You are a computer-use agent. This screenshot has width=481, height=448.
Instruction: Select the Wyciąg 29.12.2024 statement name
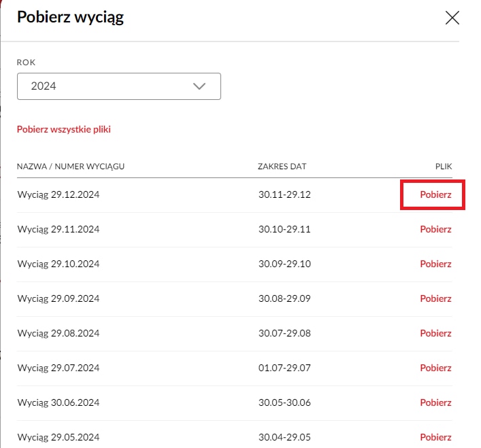coord(59,194)
